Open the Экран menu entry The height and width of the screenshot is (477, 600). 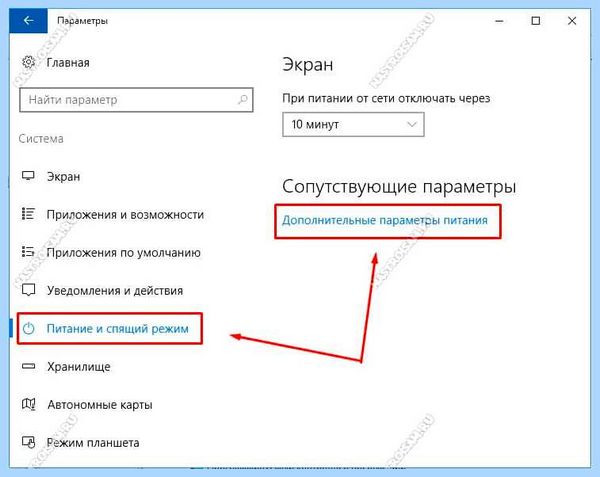pyautogui.click(x=64, y=176)
